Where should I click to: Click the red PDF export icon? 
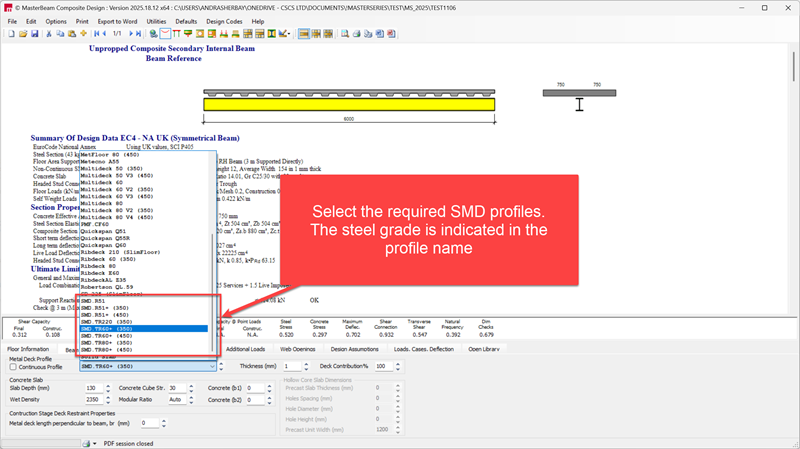pyautogui.click(x=391, y=34)
